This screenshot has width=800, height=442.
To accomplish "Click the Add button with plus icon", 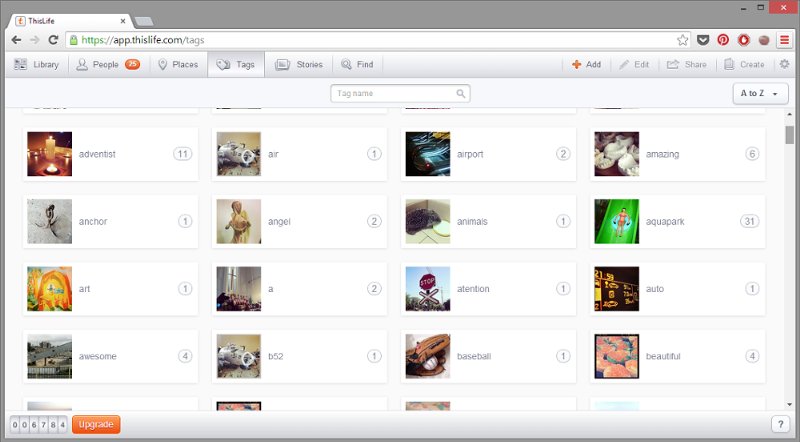I will [x=586, y=65].
